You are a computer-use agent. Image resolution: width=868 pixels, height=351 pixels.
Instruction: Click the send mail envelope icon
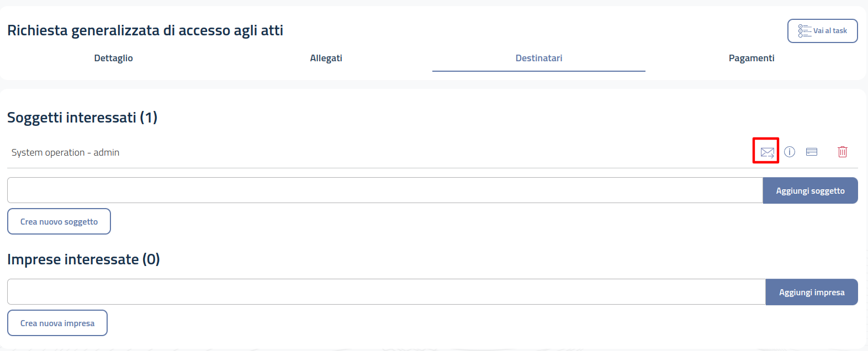click(767, 152)
